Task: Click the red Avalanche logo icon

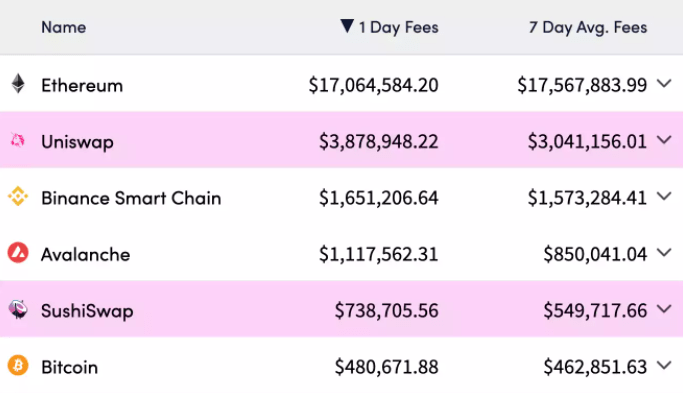Action: (x=18, y=253)
